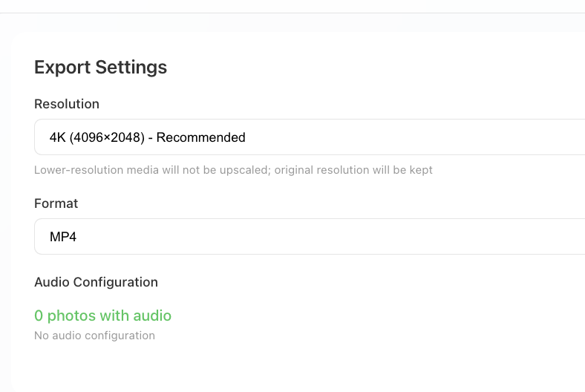Image resolution: width=585 pixels, height=392 pixels.
Task: Click the Format field label
Action: 56,203
